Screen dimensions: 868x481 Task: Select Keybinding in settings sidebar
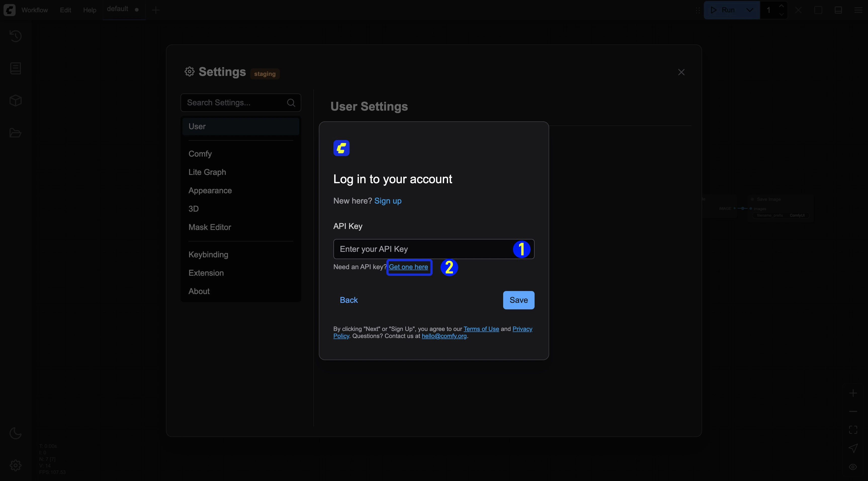click(x=208, y=255)
